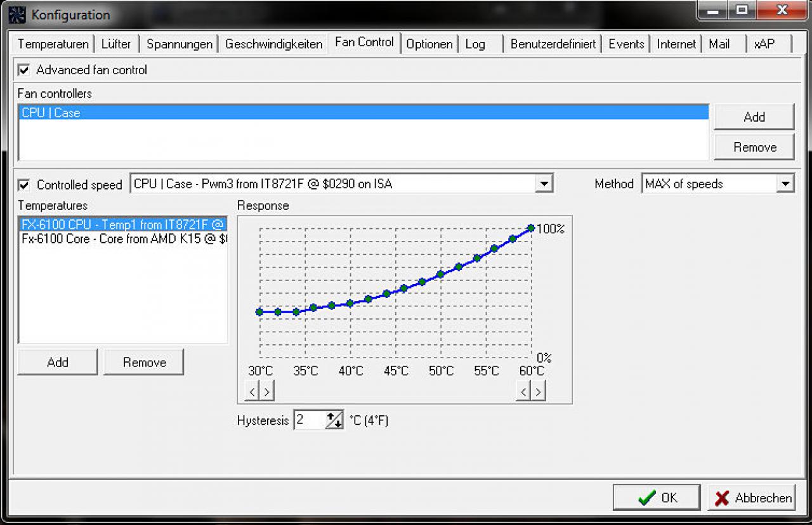Click Add button under Temperatures list

[x=58, y=362]
